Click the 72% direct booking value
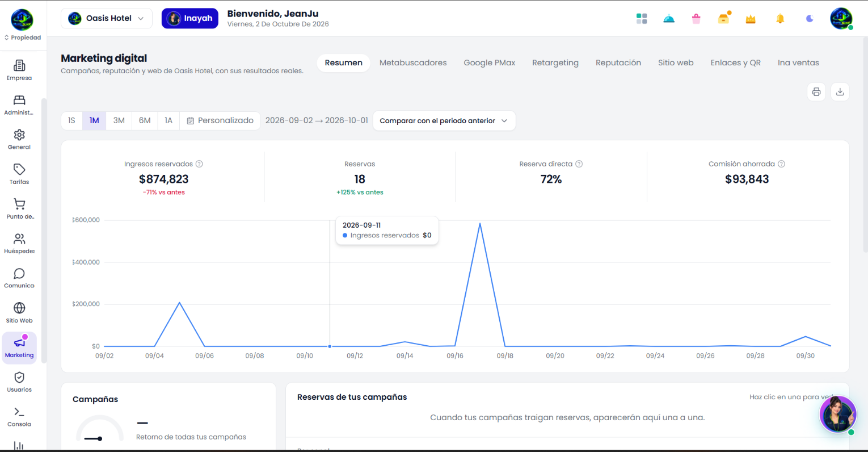This screenshot has width=868, height=452. pyautogui.click(x=551, y=179)
